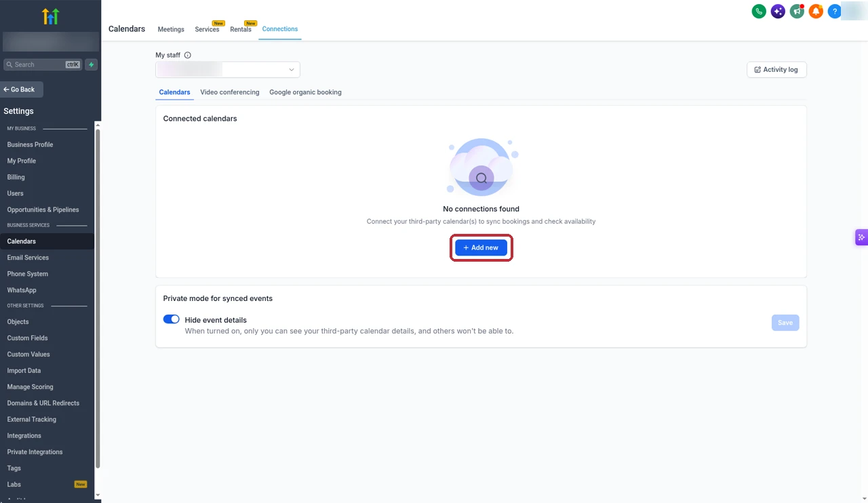Switch to the Meetings tab
The width and height of the screenshot is (868, 503).
(x=171, y=29)
